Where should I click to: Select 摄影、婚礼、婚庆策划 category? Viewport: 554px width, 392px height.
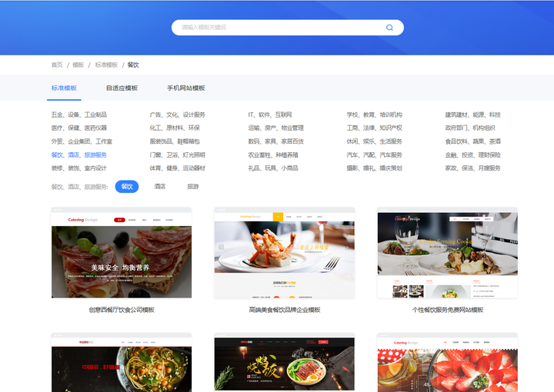coord(374,168)
